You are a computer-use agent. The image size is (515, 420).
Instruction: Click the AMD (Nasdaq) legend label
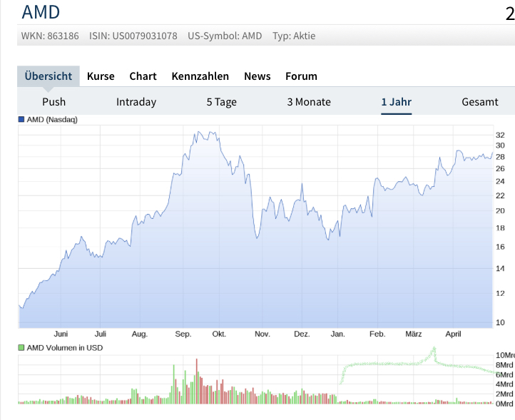click(52, 120)
